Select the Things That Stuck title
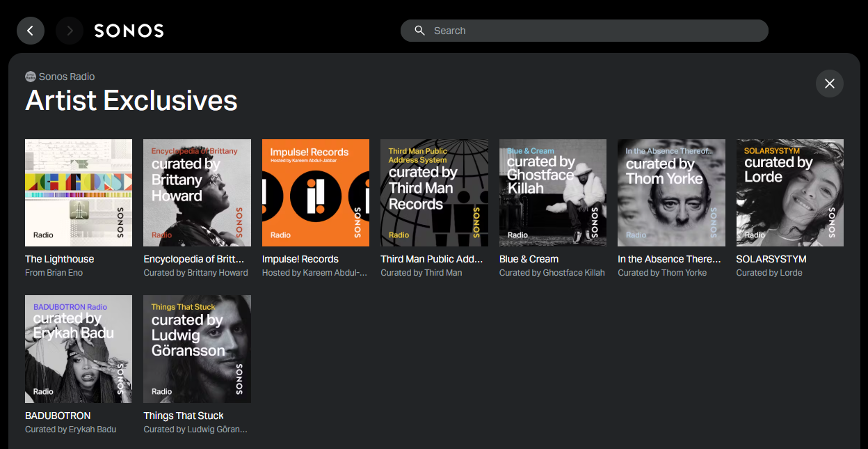868x449 pixels. pos(184,416)
